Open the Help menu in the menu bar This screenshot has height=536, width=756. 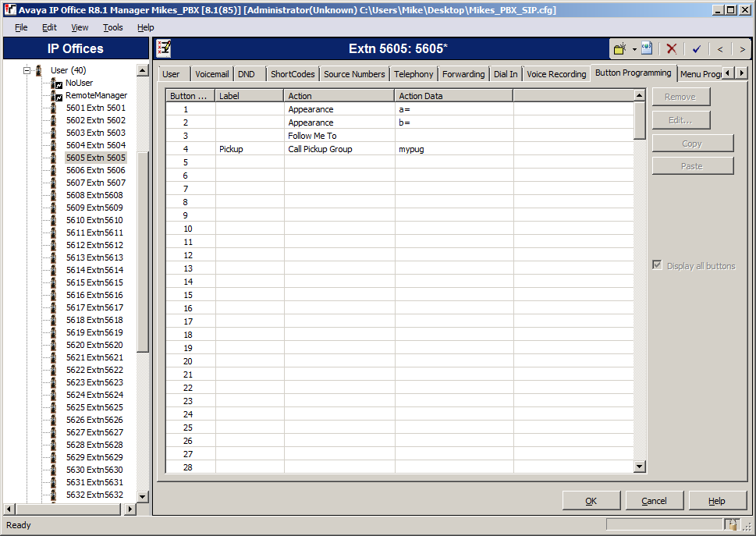click(146, 27)
